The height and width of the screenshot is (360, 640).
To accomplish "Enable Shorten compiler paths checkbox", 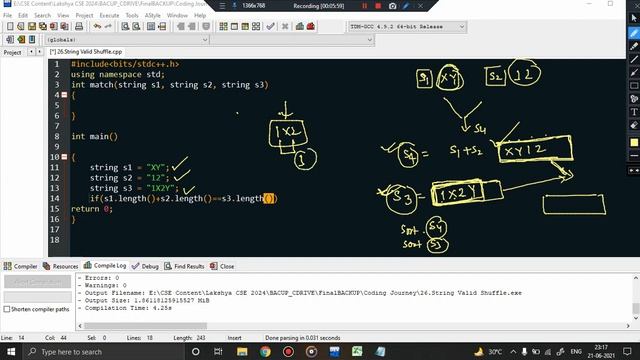I will [7, 309].
